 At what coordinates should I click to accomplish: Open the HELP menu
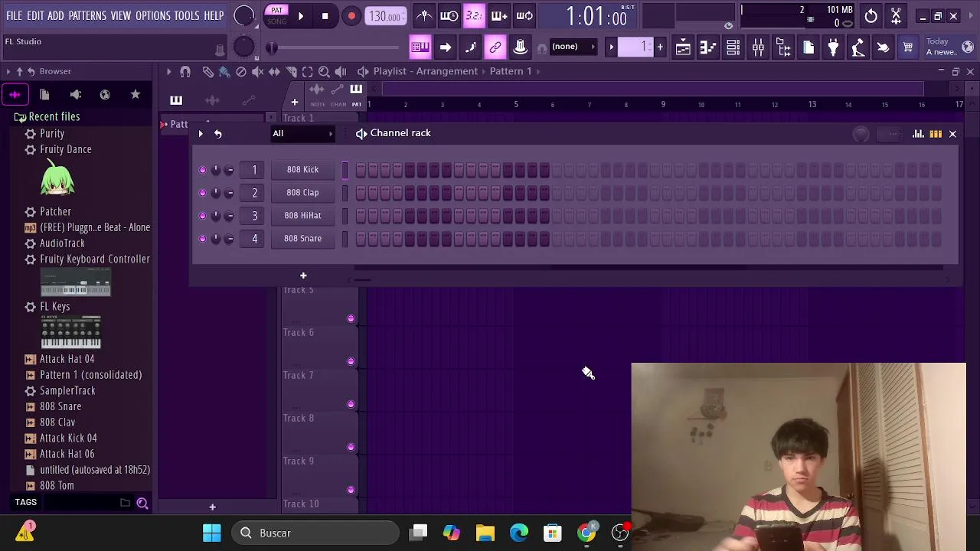coord(214,15)
